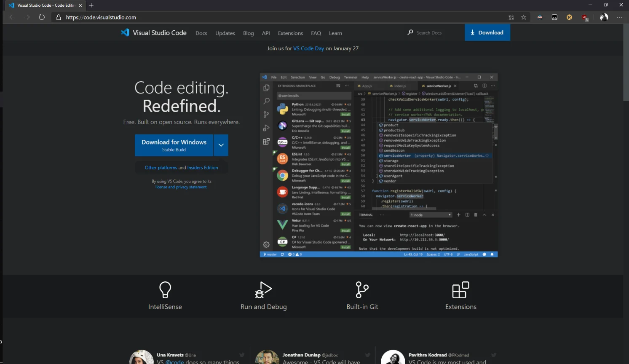This screenshot has width=629, height=364.
Task: Click the site lock icon in the address bar
Action: 59,17
